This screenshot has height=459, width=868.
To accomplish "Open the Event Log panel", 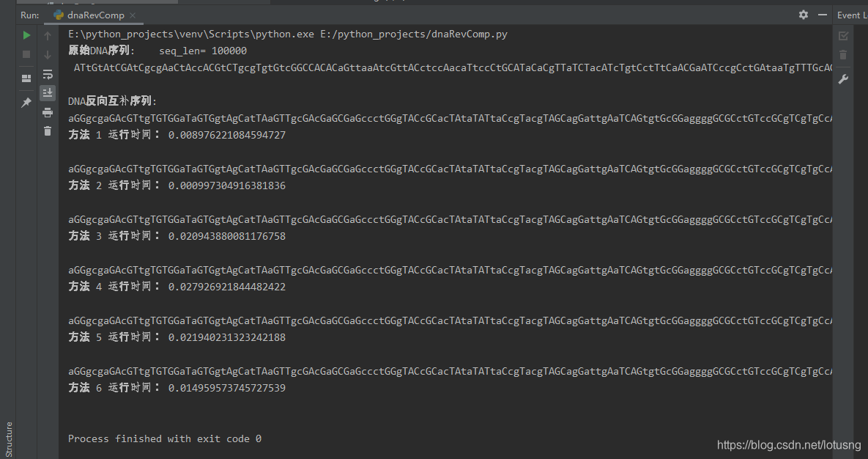I will (851, 15).
